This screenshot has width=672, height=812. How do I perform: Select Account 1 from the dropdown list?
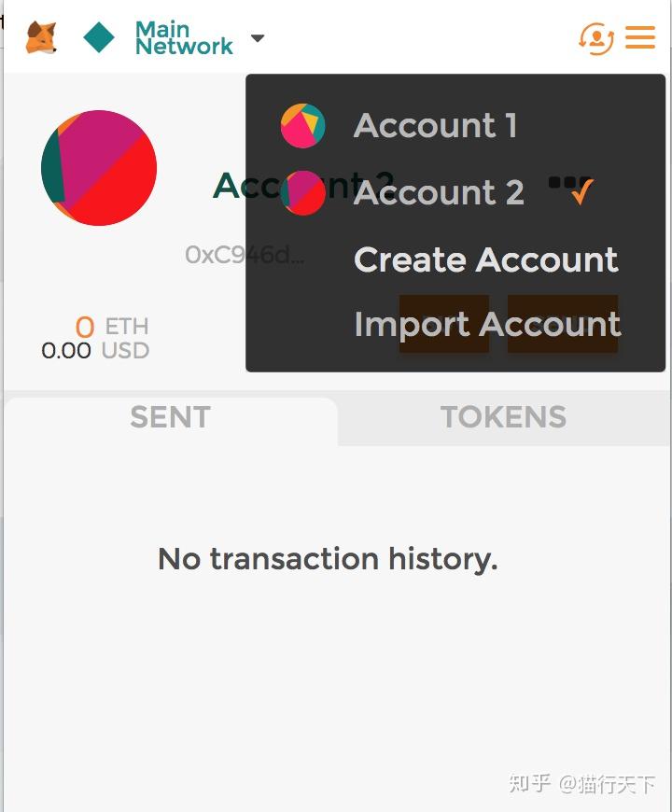(x=435, y=126)
